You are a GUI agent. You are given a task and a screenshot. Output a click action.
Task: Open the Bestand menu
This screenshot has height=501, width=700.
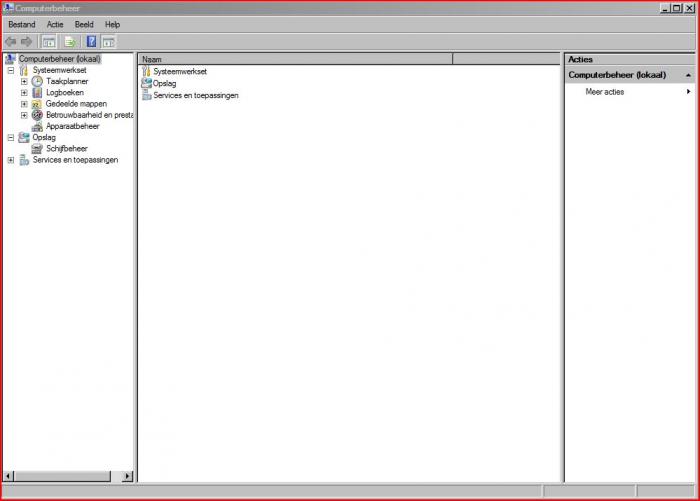pyautogui.click(x=21, y=25)
